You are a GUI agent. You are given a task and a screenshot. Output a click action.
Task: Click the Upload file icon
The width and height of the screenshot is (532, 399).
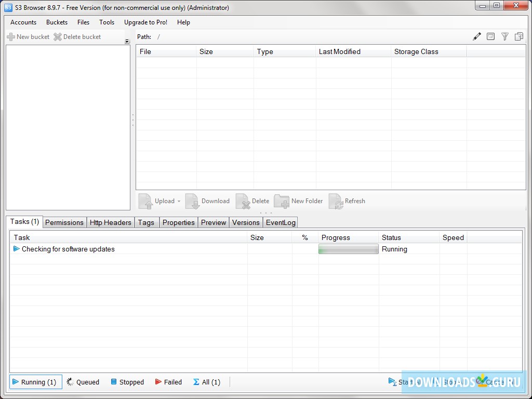[145, 201]
